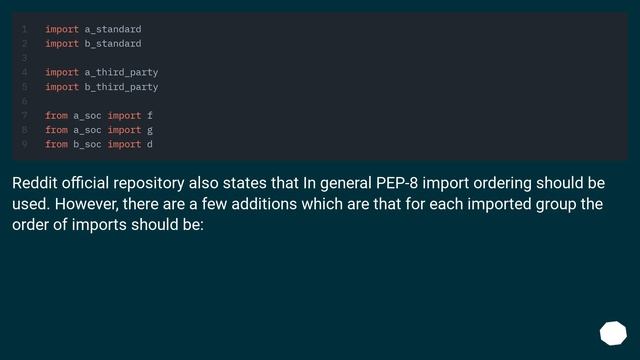Image resolution: width=640 pixels, height=360 pixels.
Task: Click line number 4 in code gutter
Action: tap(24, 72)
